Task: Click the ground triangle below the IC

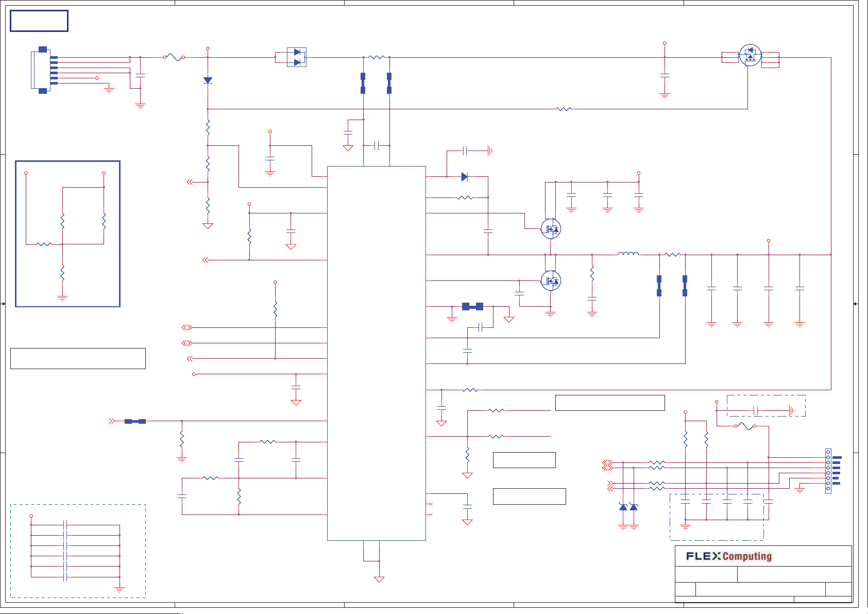Action: tap(379, 579)
